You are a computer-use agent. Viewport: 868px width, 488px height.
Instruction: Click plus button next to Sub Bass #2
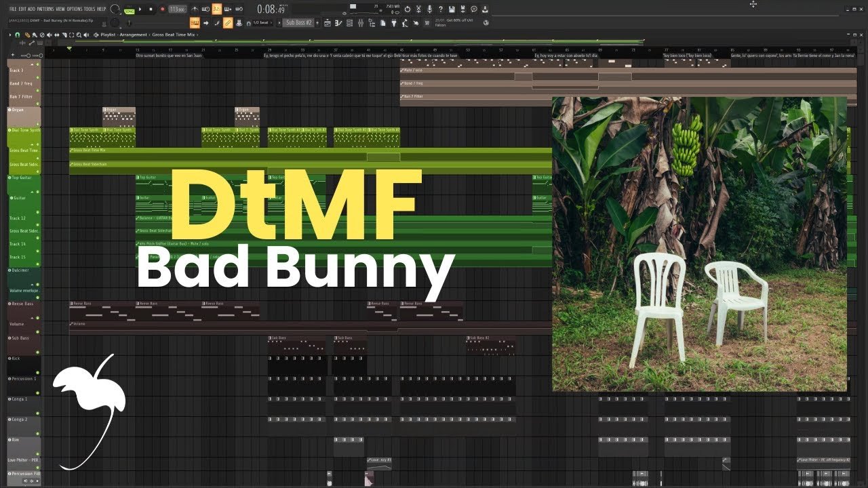pyautogui.click(x=317, y=22)
